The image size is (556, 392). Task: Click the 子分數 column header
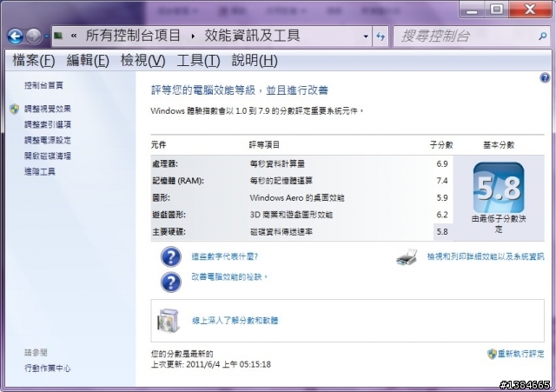pyautogui.click(x=441, y=145)
